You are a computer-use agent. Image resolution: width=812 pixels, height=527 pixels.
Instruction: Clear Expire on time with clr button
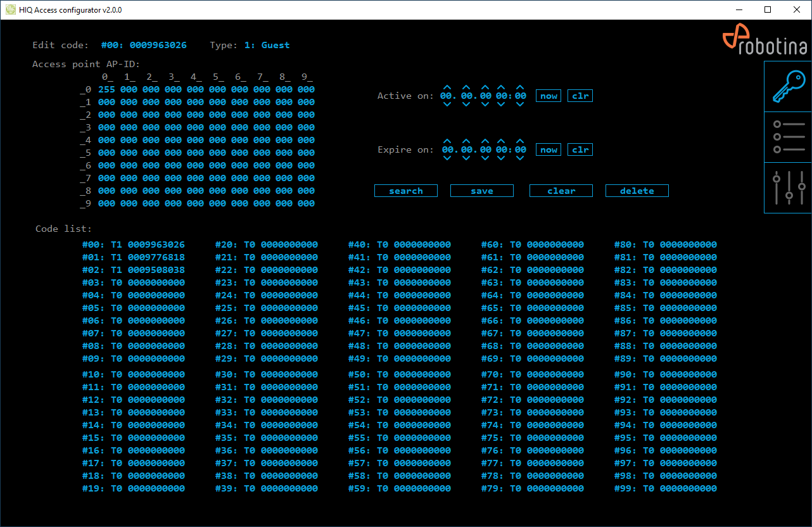point(580,150)
